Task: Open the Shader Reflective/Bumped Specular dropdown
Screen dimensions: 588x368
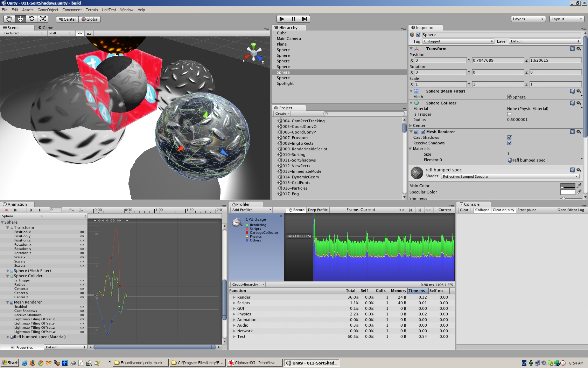Action: point(510,176)
